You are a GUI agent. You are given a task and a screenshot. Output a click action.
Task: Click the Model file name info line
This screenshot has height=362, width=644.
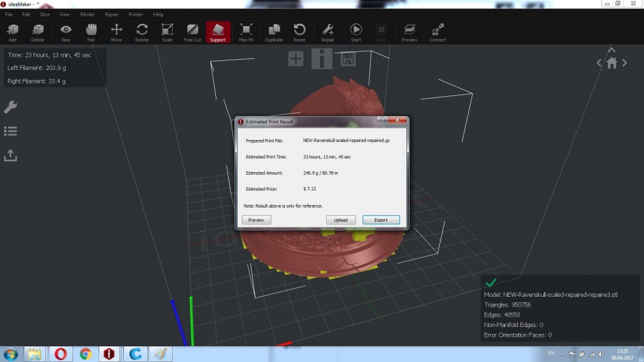coord(550,295)
